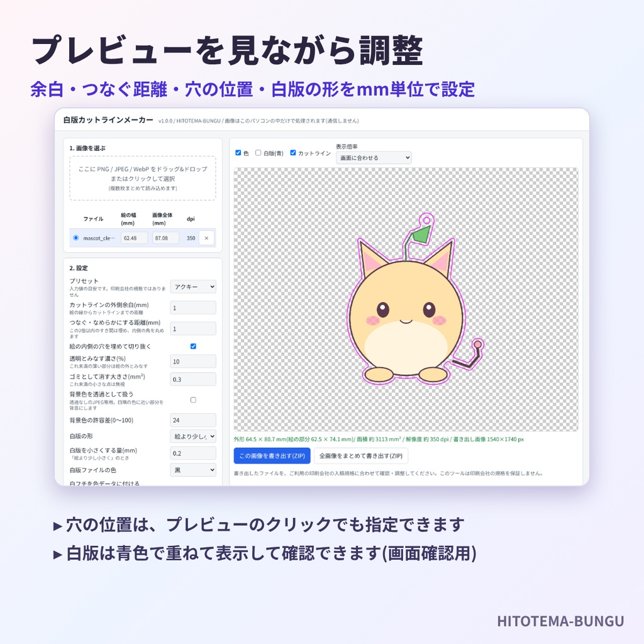This screenshot has width=644, height=644.
Task: Open the 白版ファイルの色 dropdown showing 黒
Action: tap(193, 470)
